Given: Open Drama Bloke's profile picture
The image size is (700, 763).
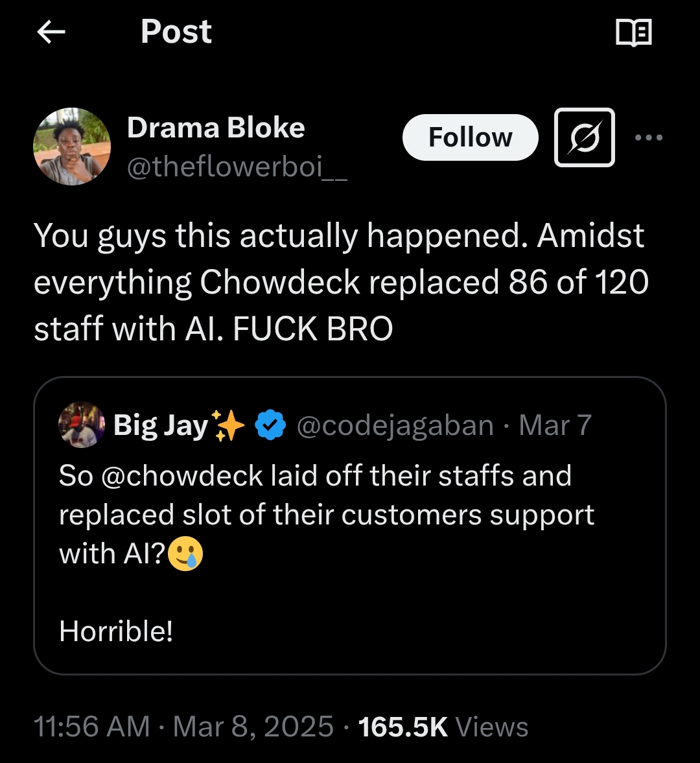Looking at the screenshot, I should click(72, 147).
